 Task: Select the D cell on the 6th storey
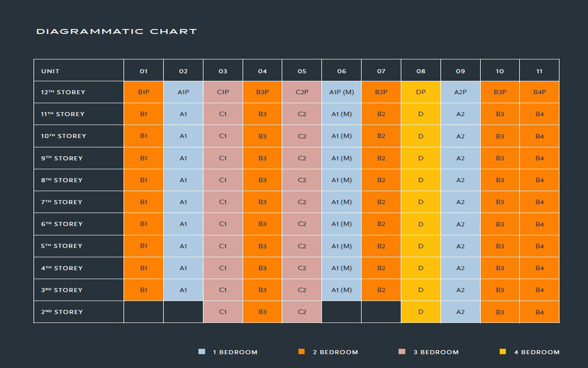(421, 224)
